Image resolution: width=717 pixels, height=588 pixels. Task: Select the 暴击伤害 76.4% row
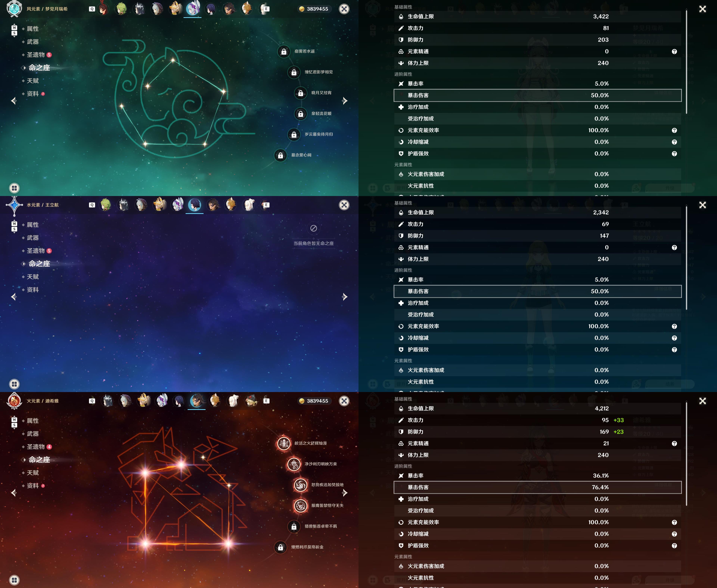click(537, 487)
